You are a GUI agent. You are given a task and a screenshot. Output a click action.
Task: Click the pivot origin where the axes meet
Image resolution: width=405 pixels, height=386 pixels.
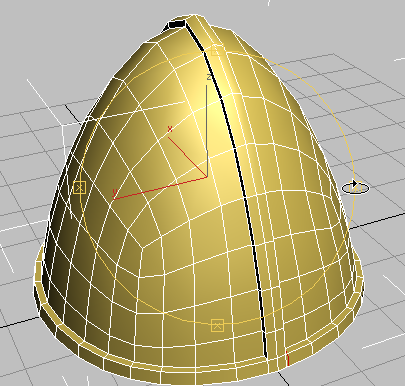pyautogui.click(x=207, y=177)
